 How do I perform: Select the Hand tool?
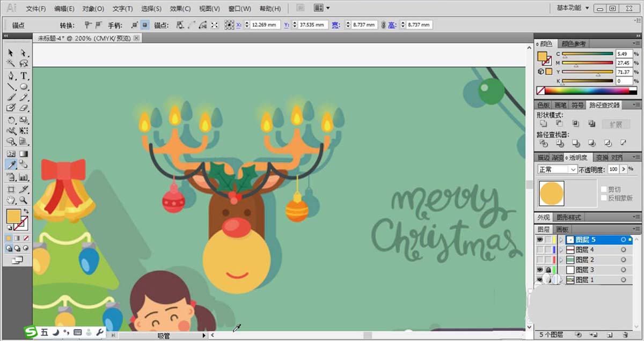11,200
